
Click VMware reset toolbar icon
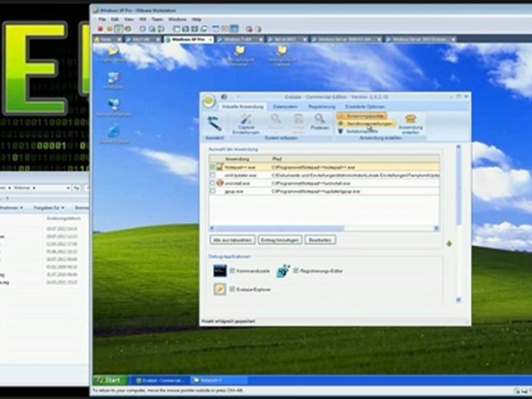point(128,29)
